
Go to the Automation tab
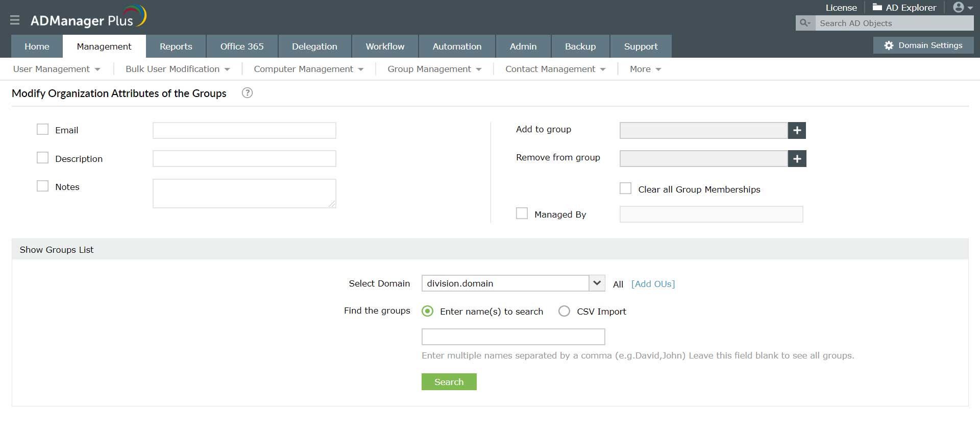[x=457, y=46]
